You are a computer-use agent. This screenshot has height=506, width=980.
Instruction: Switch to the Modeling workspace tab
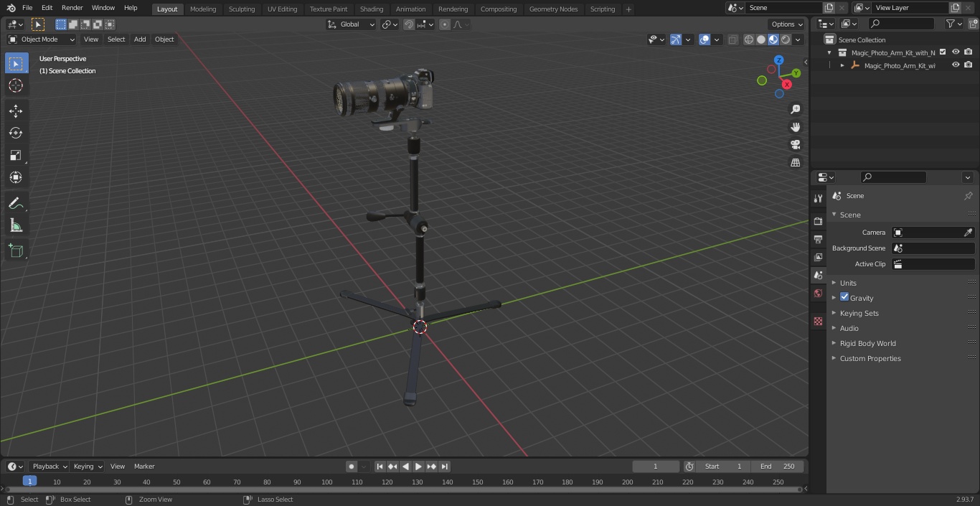click(x=203, y=9)
